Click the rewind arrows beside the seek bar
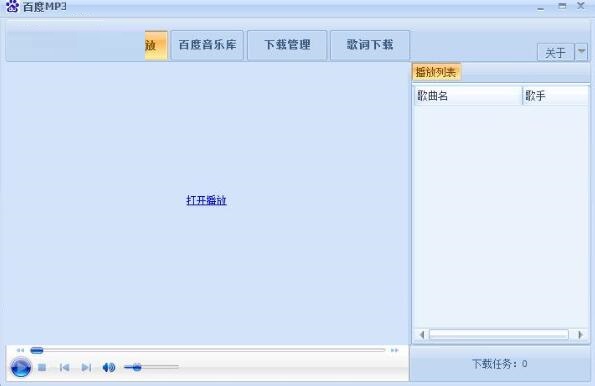Image resolution: width=595 pixels, height=386 pixels. (20, 350)
